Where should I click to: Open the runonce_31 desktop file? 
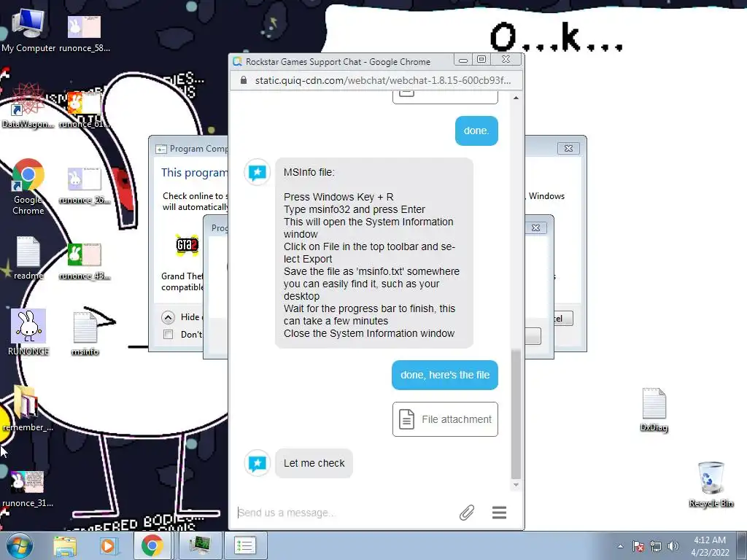pos(27,489)
